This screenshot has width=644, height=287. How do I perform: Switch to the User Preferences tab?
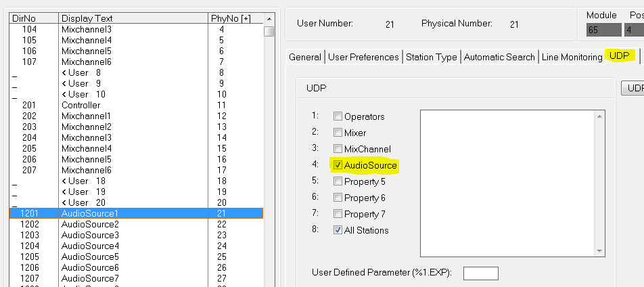click(363, 57)
